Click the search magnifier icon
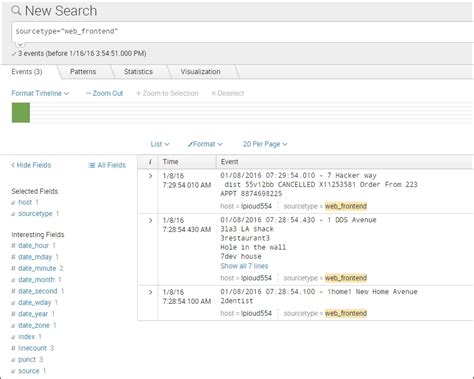This screenshot has height=379, width=474. 16,11
